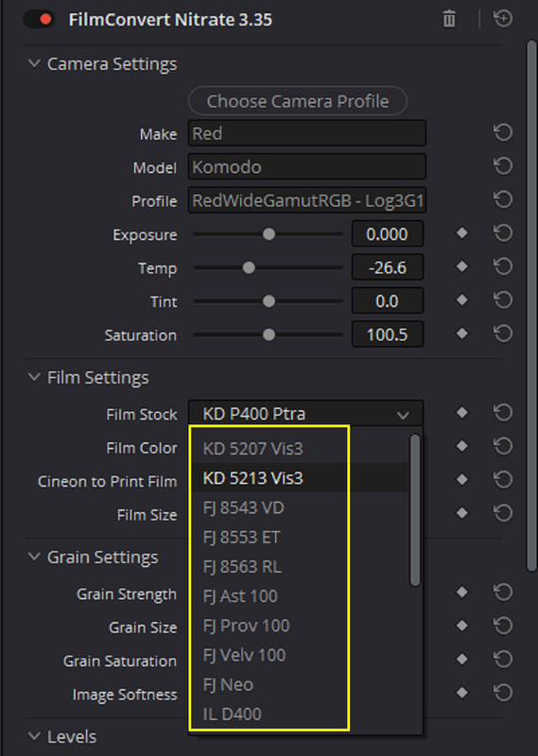Reset the Cineon to Print Film parameter
The image size is (538, 756).
coord(503,479)
